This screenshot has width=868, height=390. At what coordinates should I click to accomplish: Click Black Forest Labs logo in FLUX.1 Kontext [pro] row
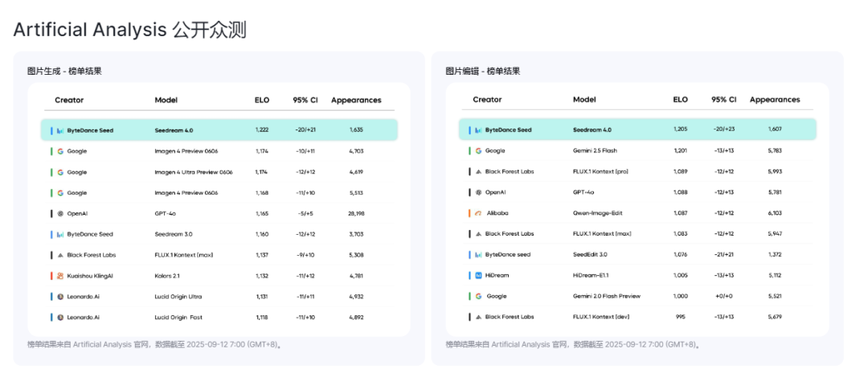pyautogui.click(x=478, y=172)
